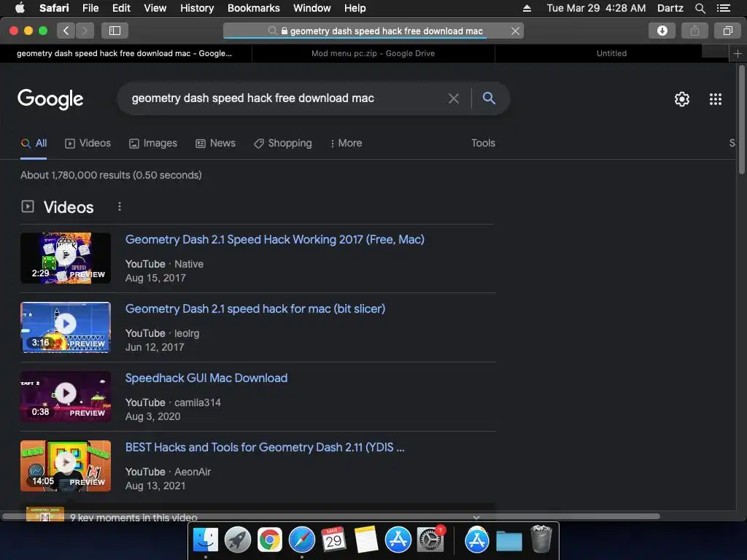Open the Google apps grid

(715, 99)
